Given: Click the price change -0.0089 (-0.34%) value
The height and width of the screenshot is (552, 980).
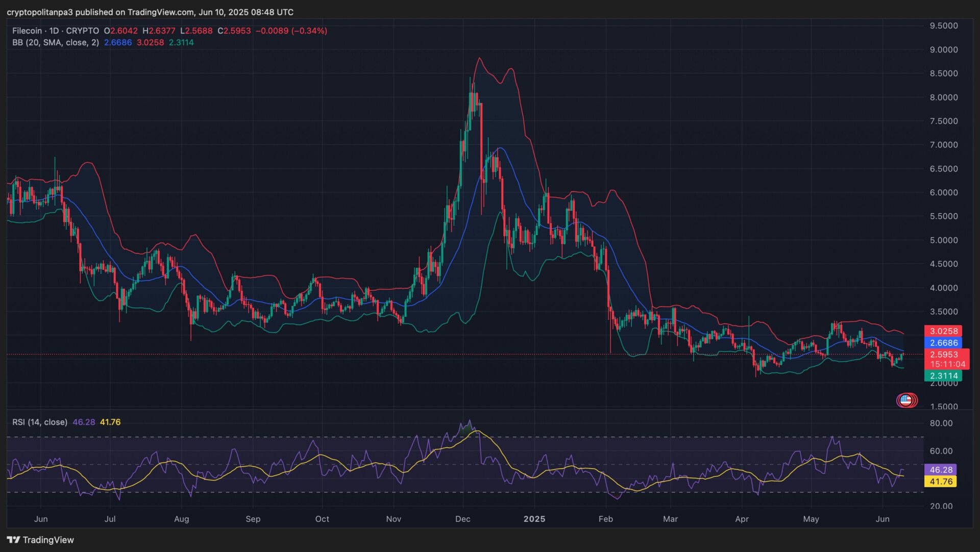Looking at the screenshot, I should [x=291, y=31].
